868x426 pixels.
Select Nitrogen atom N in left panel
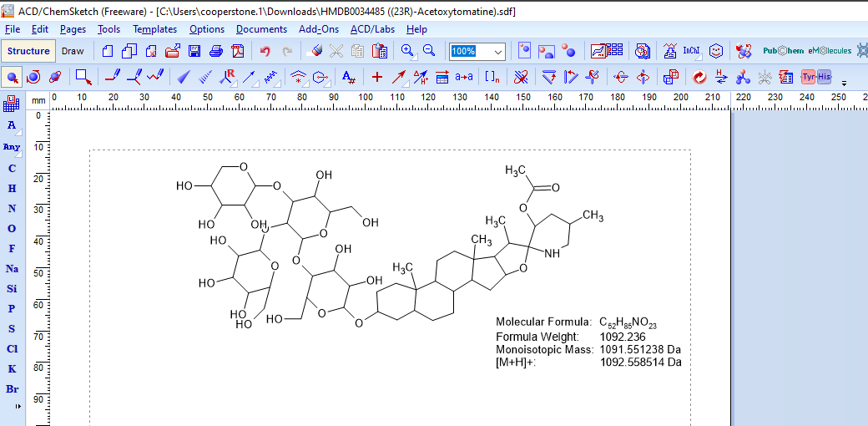(12, 209)
